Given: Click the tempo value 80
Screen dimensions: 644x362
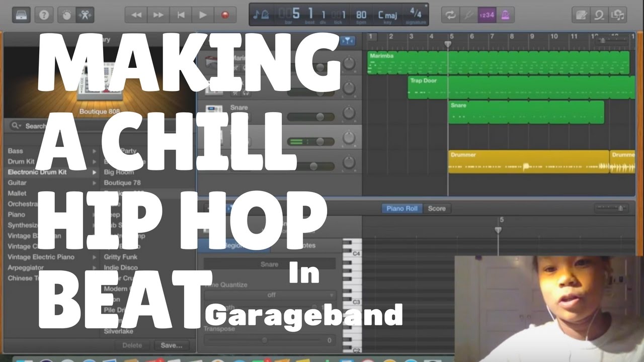Looking at the screenshot, I should coord(361,15).
